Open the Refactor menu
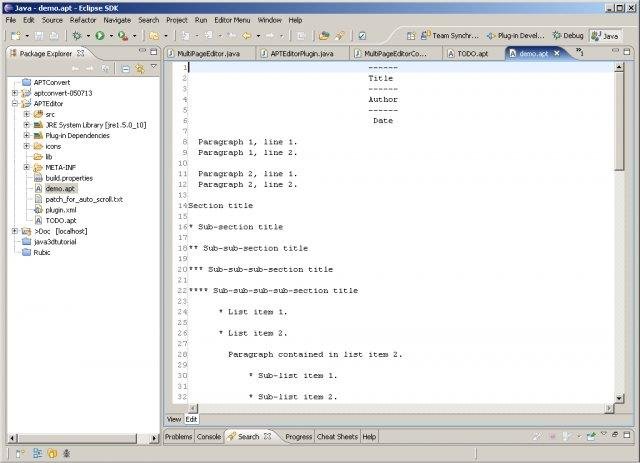The height and width of the screenshot is (463, 640). pyautogui.click(x=83, y=19)
